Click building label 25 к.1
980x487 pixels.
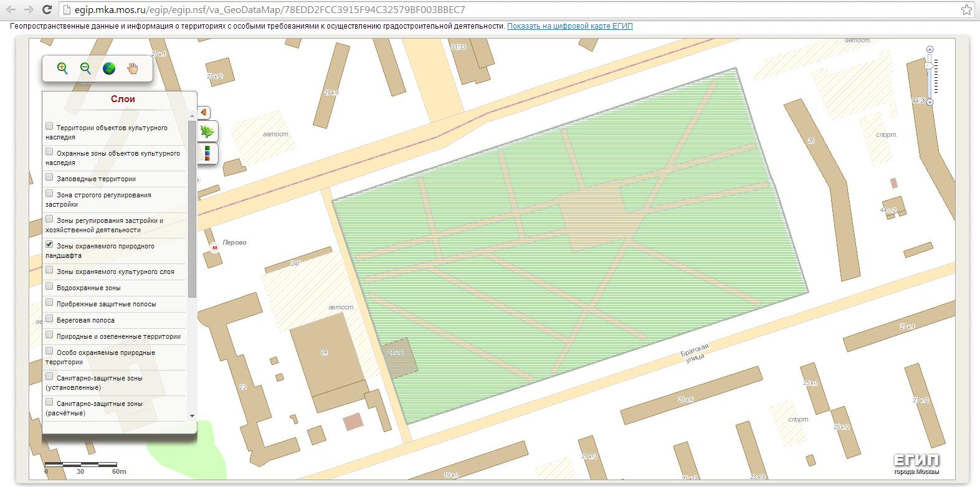point(811,382)
